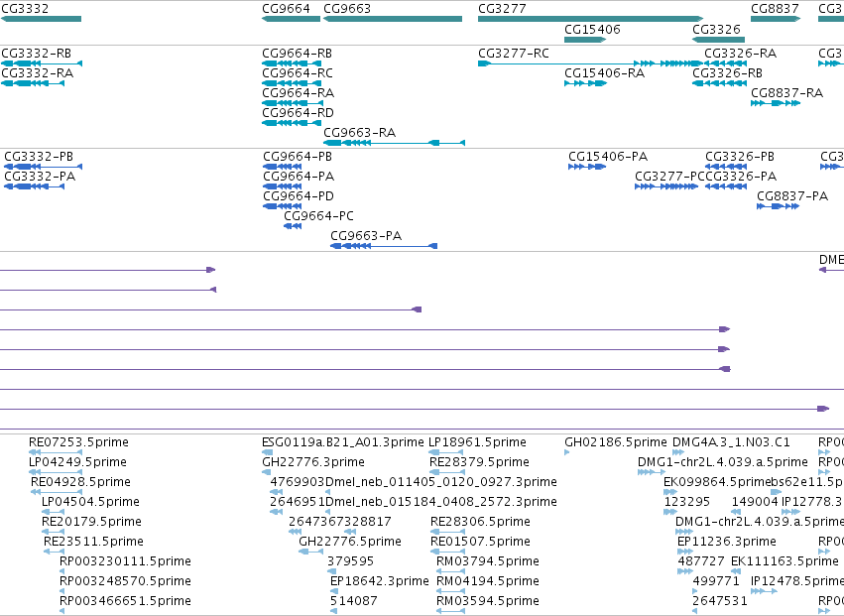Select protein label CG3332-PB
Screen dimensions: 844x616
point(39,157)
